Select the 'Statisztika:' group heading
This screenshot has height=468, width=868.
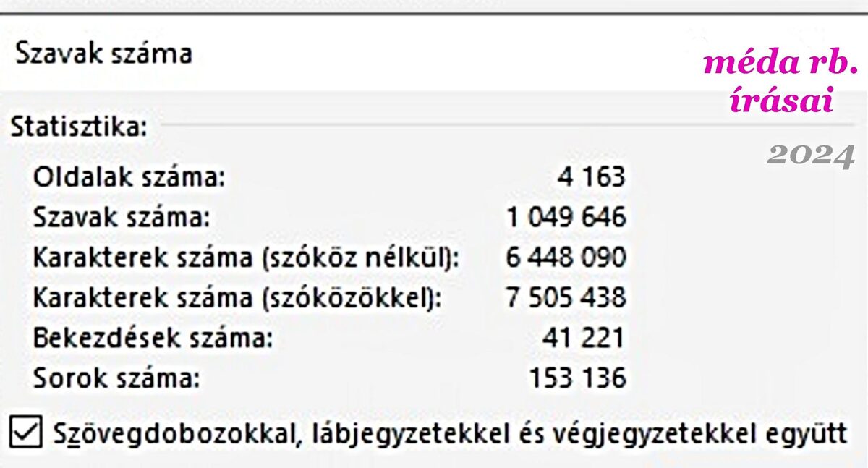click(x=79, y=128)
